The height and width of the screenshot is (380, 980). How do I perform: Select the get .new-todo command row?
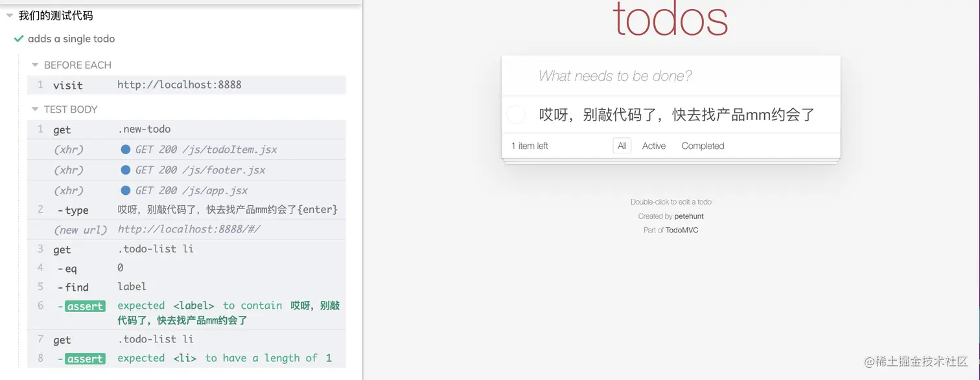(x=187, y=129)
